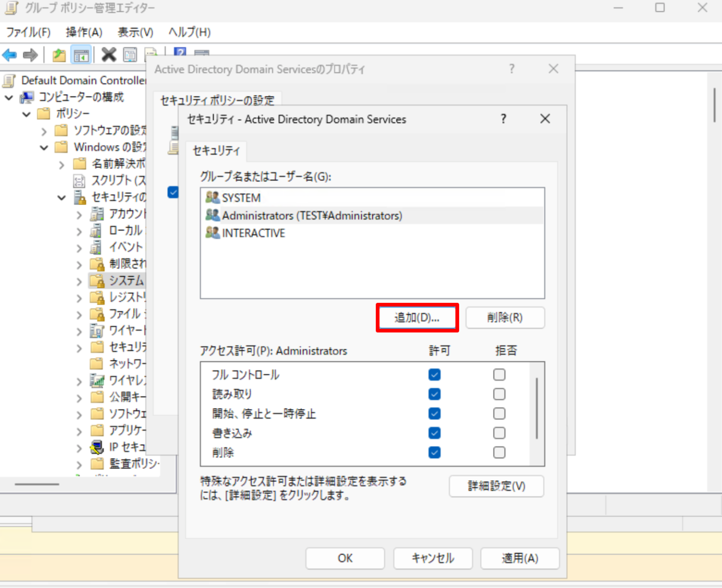This screenshot has height=588, width=722.
Task: Select the セキュリティ tab
Action: [x=216, y=151]
